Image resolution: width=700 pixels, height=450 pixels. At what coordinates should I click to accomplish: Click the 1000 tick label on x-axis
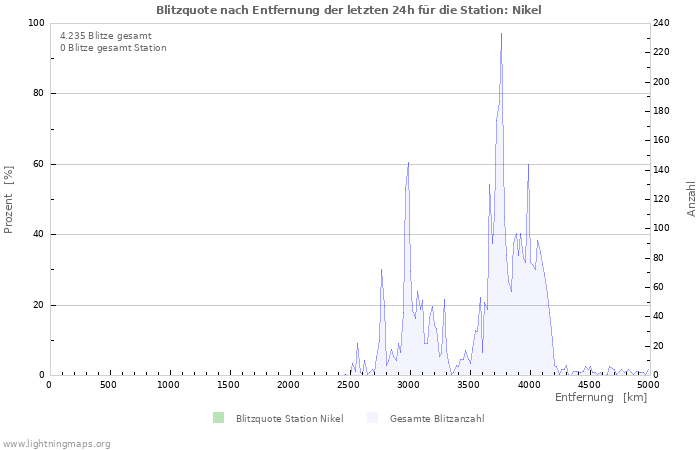169,384
